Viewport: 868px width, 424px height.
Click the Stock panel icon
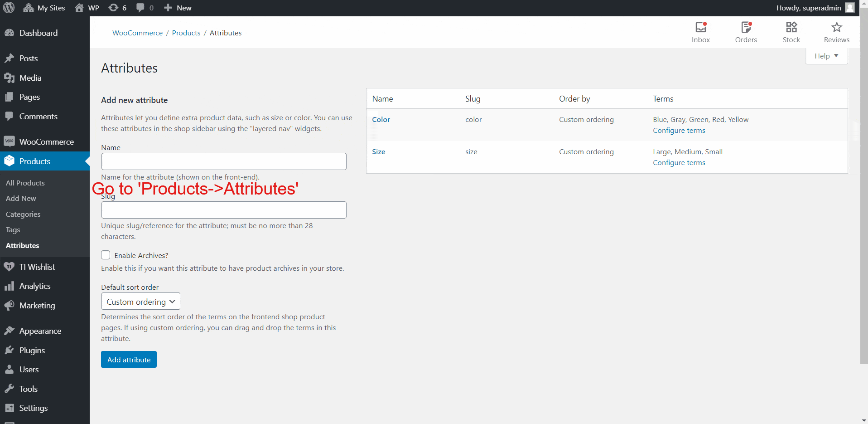point(791,28)
